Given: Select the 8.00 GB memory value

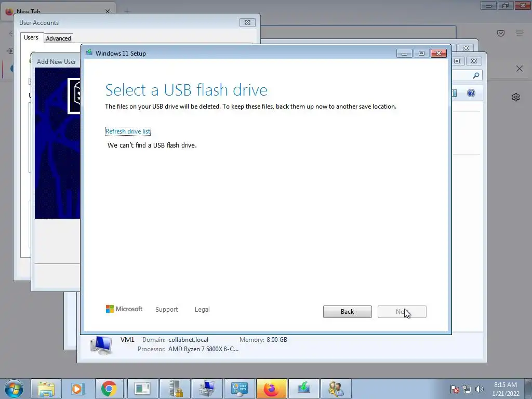Looking at the screenshot, I should [x=277, y=340].
